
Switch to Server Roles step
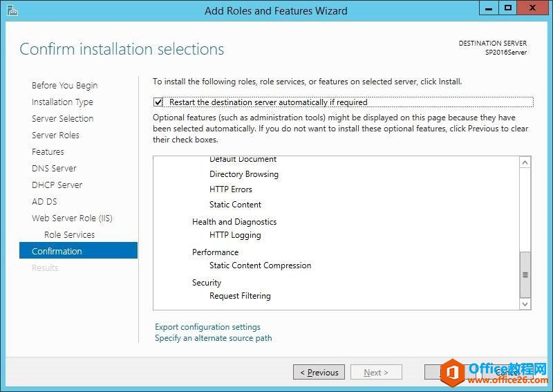[55, 136]
